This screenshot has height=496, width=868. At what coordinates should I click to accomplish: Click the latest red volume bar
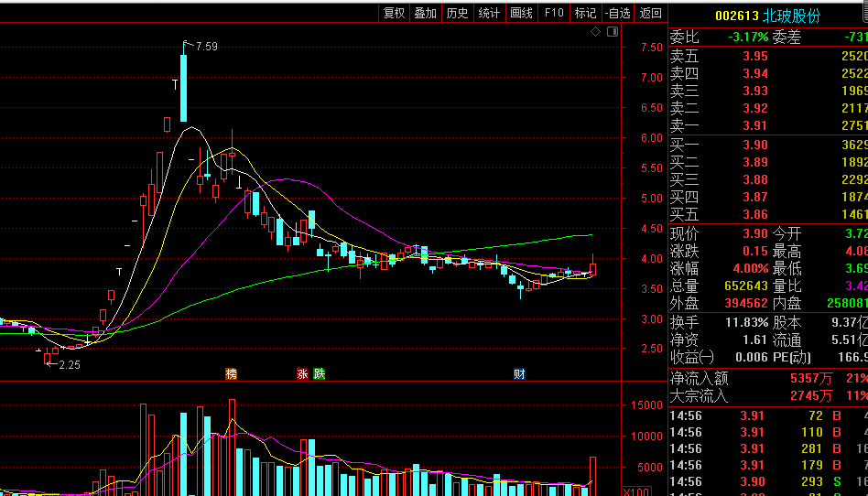pos(593,476)
